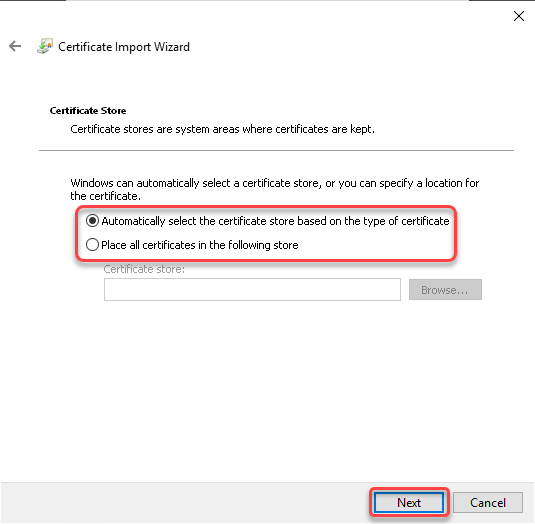The height and width of the screenshot is (524, 535).
Task: Click the Place all certificates label text
Action: coord(200,245)
